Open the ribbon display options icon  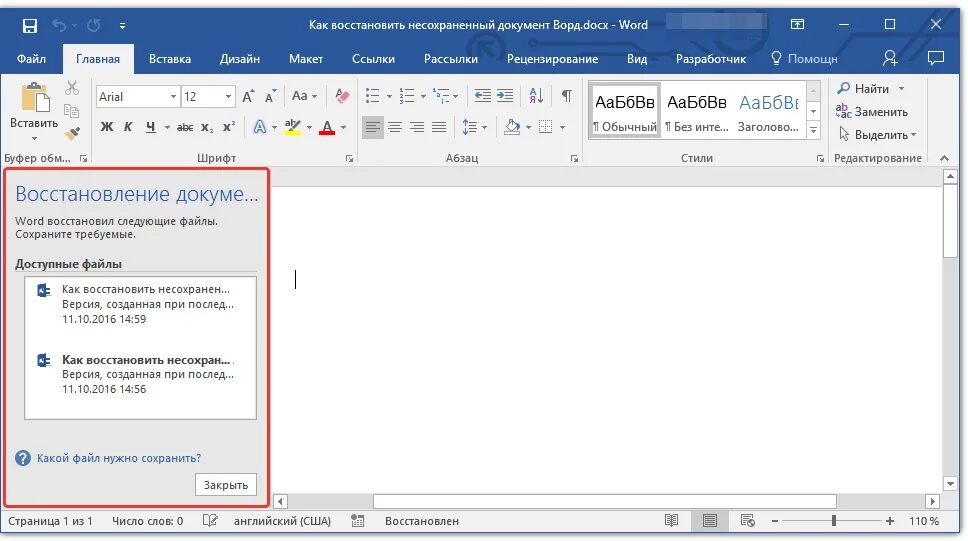(x=797, y=24)
